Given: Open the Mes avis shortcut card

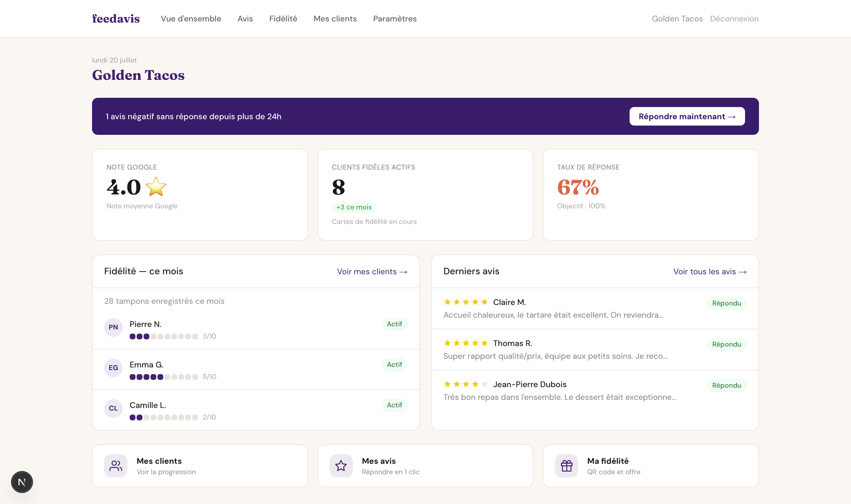Looking at the screenshot, I should click(x=425, y=466).
